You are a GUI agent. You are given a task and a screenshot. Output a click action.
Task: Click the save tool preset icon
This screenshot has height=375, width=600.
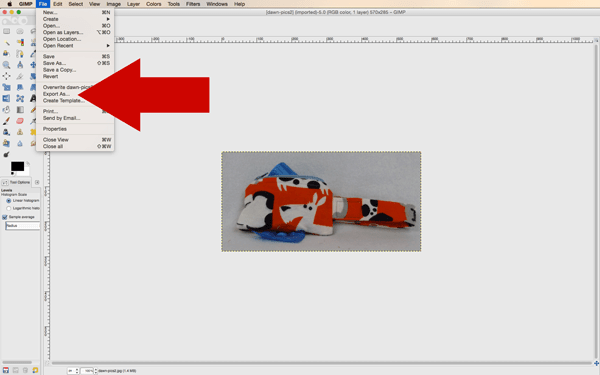[6, 370]
